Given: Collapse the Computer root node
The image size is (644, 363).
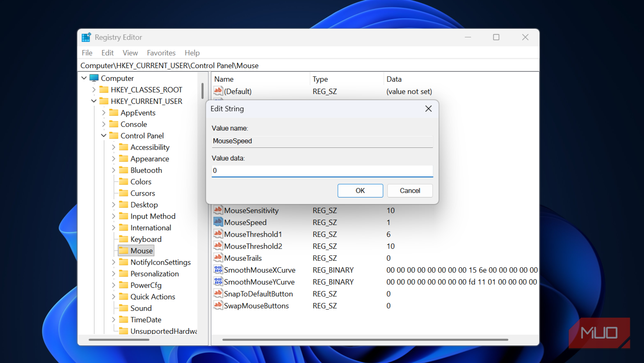Looking at the screenshot, I should pos(84,78).
